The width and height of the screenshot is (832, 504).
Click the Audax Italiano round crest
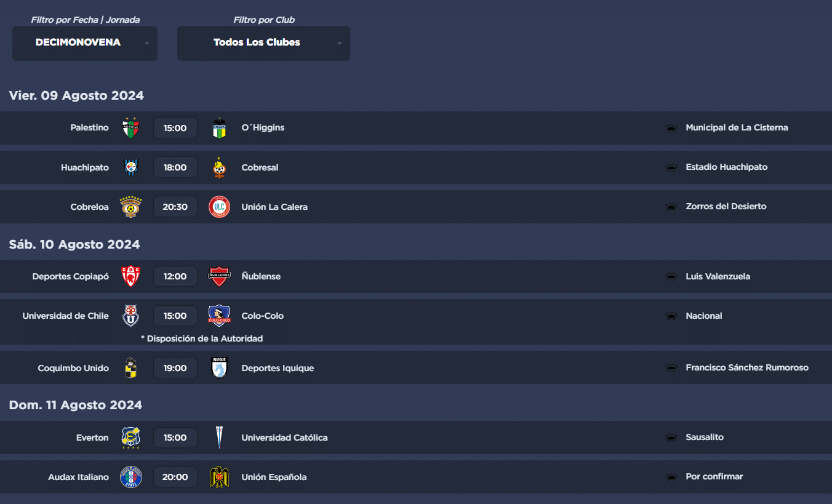click(131, 477)
